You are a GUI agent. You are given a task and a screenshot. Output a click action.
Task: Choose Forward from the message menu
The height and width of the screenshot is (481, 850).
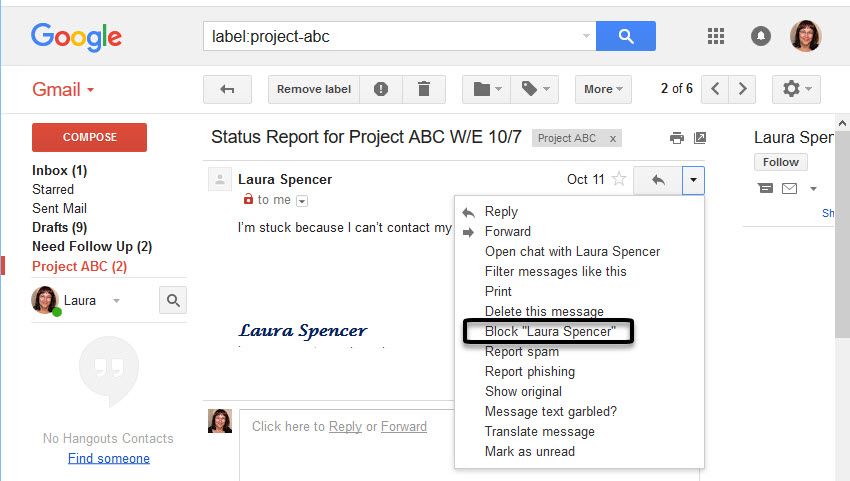coord(508,232)
